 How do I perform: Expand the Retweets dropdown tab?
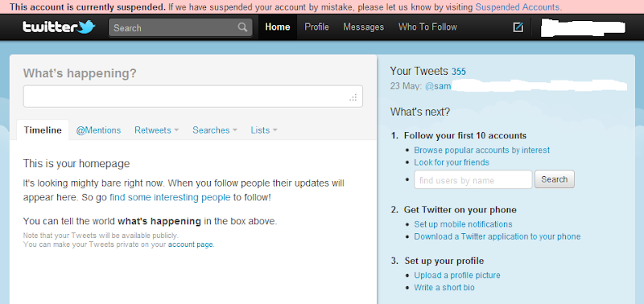156,130
